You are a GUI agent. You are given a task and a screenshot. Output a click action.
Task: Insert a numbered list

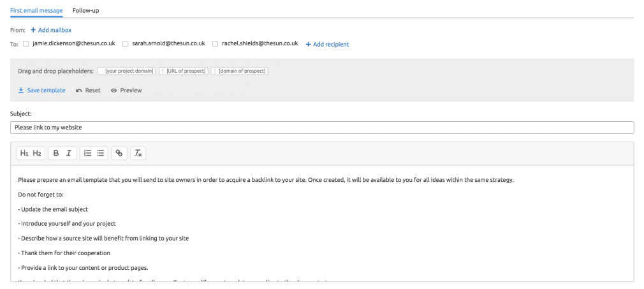(87, 153)
